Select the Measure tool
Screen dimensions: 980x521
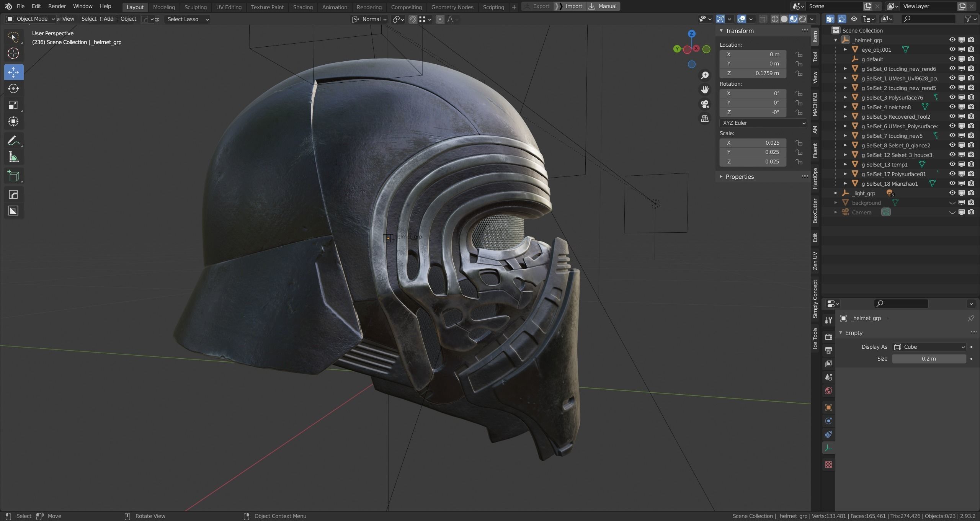[13, 157]
